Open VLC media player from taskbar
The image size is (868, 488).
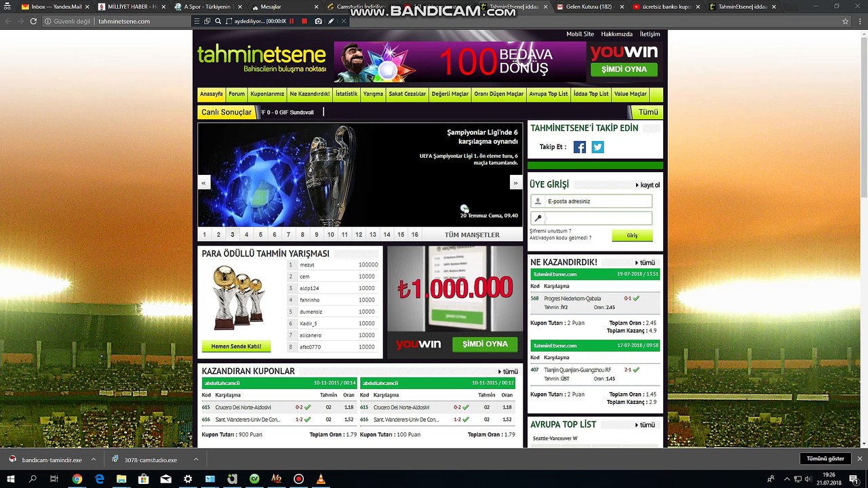[321, 479]
